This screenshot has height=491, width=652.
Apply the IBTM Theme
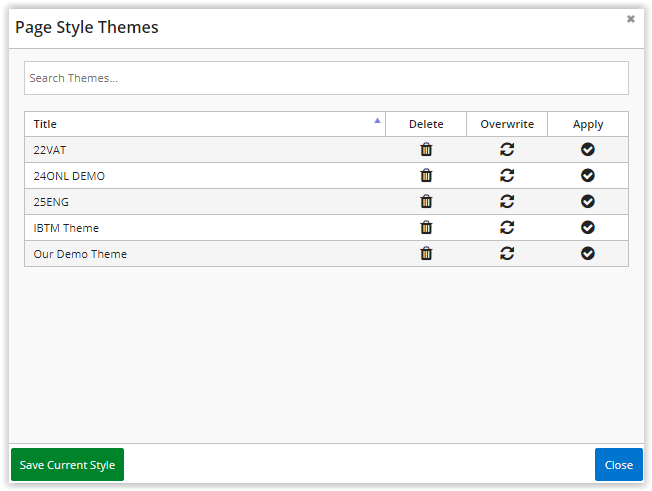[588, 227]
